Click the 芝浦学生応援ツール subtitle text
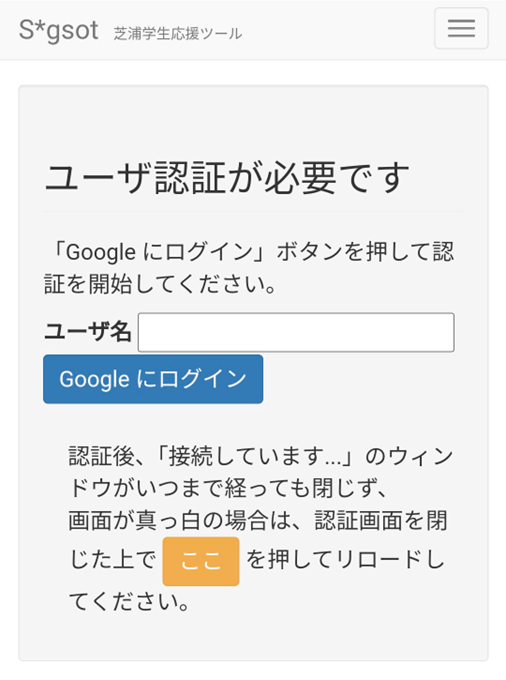Image resolution: width=506 pixels, height=680 pixels. (x=178, y=33)
